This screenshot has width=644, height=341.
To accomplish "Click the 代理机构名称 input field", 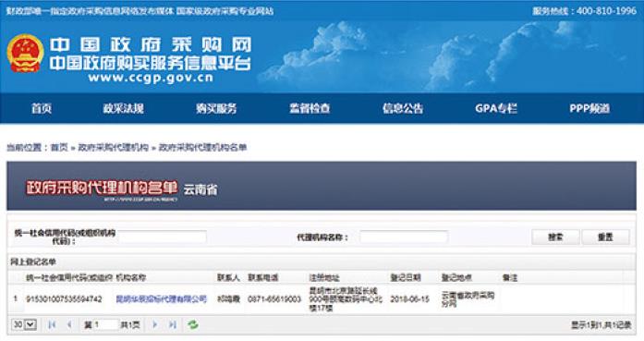I will [x=404, y=237].
